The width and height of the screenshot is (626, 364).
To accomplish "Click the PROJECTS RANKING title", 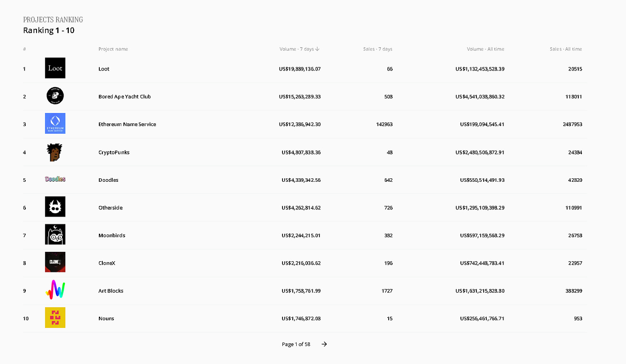I will 53,20.
